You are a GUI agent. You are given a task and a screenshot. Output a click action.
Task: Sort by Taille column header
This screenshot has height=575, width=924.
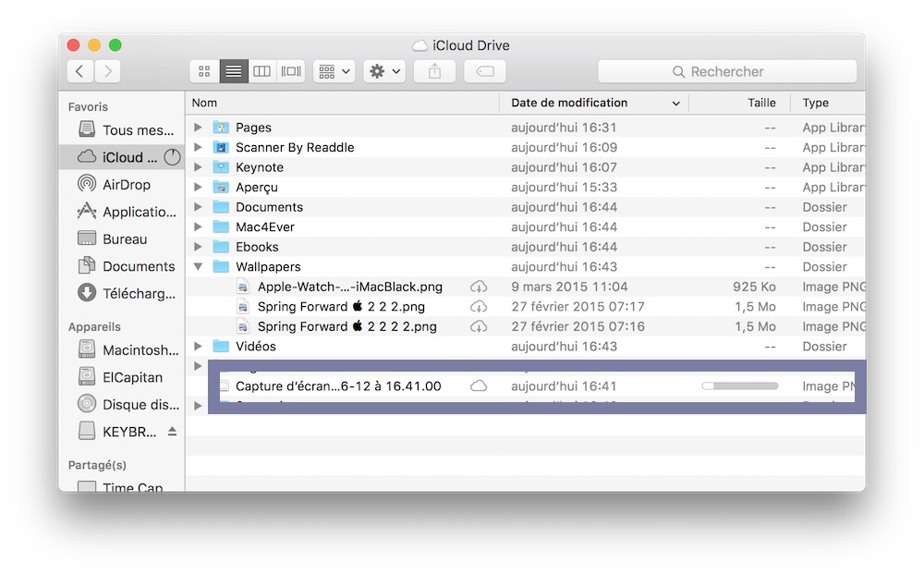[739, 103]
